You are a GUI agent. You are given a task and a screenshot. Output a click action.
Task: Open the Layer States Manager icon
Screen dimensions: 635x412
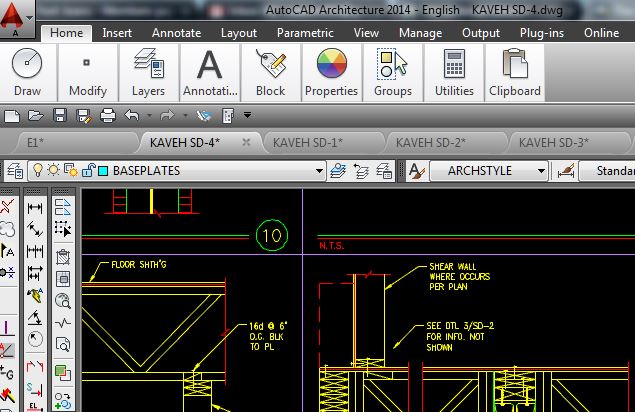pos(384,171)
